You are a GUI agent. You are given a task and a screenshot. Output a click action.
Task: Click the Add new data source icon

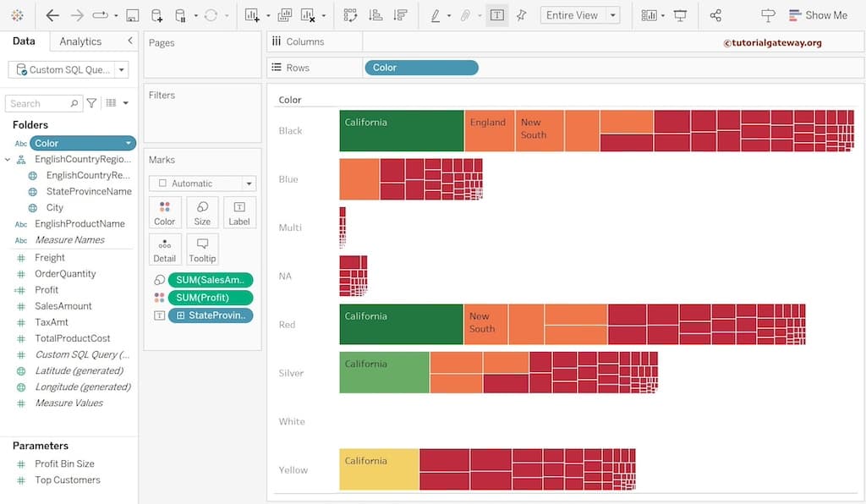[156, 15]
